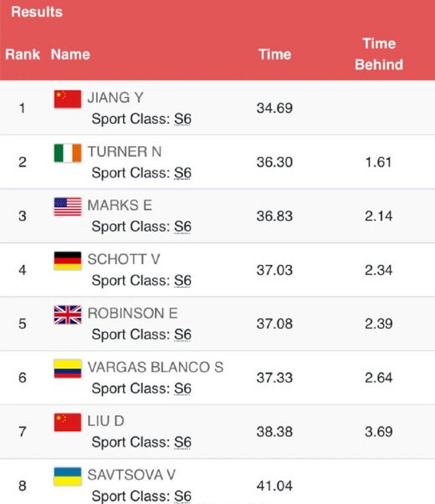Click the Rank column header
Viewport: 435px width, 504px height.
coord(22,54)
